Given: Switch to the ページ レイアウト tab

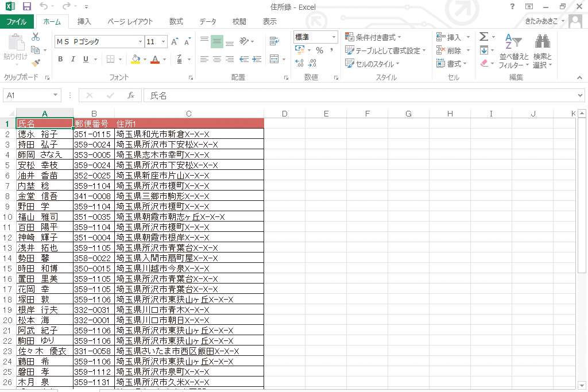Looking at the screenshot, I should point(130,22).
